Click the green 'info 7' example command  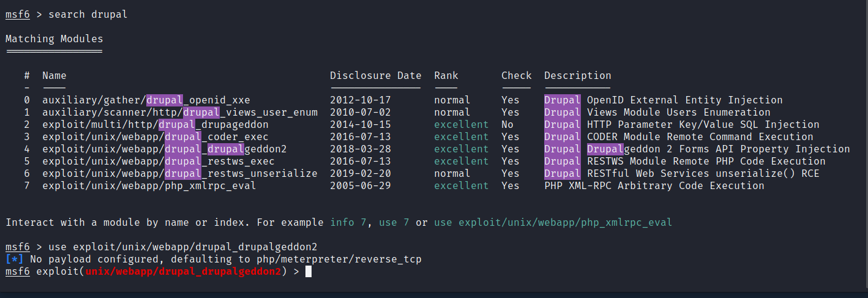coord(348,223)
